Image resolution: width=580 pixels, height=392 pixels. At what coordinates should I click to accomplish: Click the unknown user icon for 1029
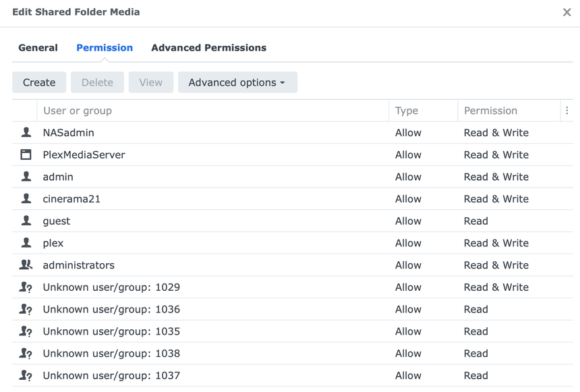(26, 287)
